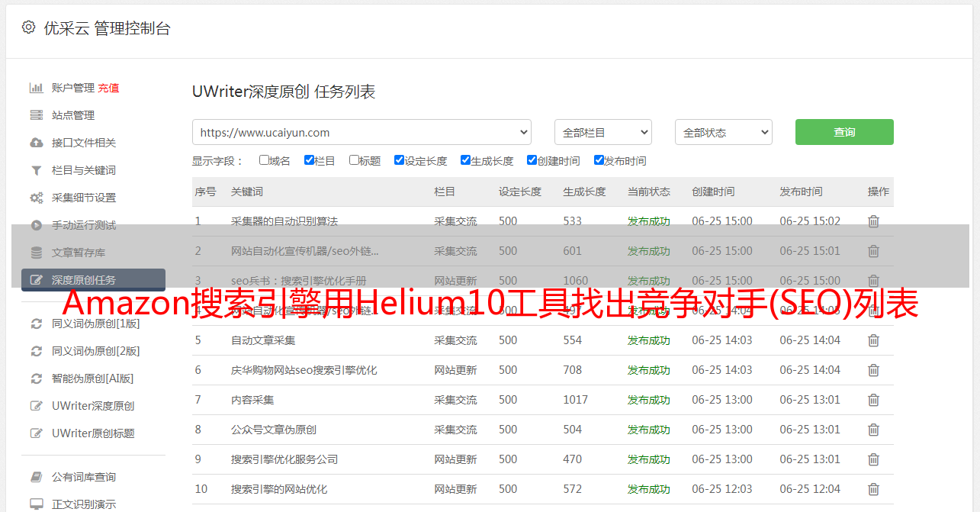Click the edit icon for UWriter深度原创
980x512 pixels.
[36, 406]
